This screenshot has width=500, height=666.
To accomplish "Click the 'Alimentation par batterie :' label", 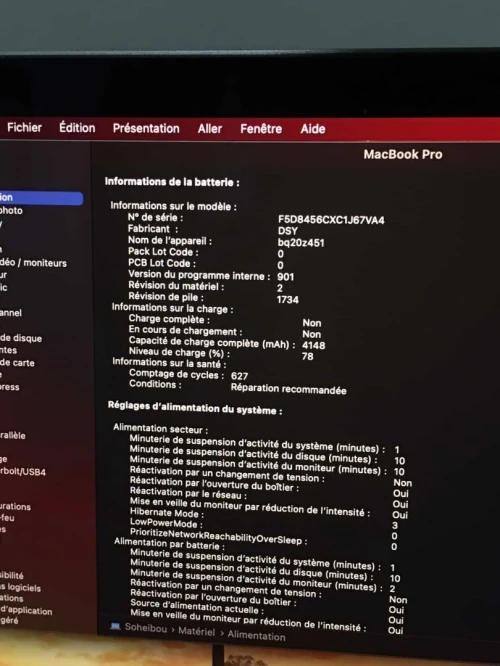I will coord(169,544).
